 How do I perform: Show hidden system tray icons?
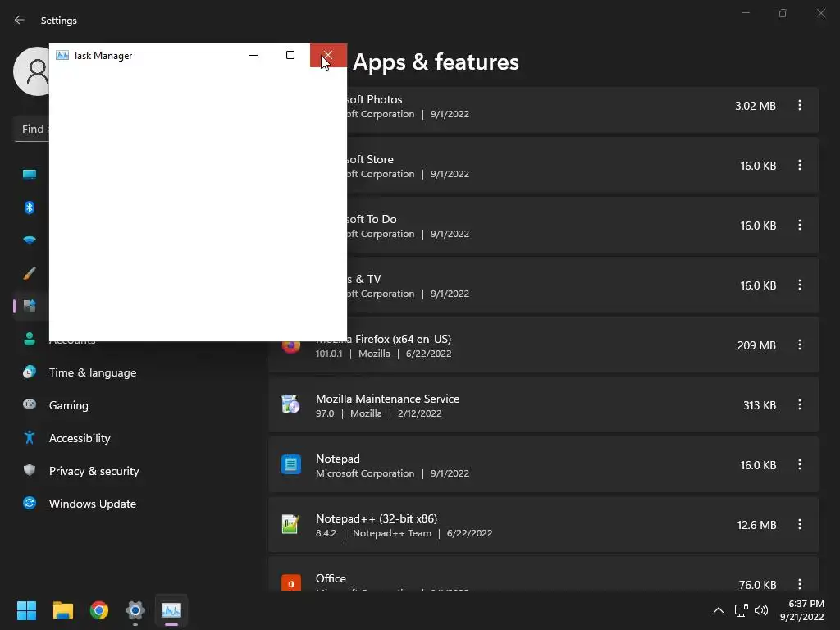click(719, 610)
